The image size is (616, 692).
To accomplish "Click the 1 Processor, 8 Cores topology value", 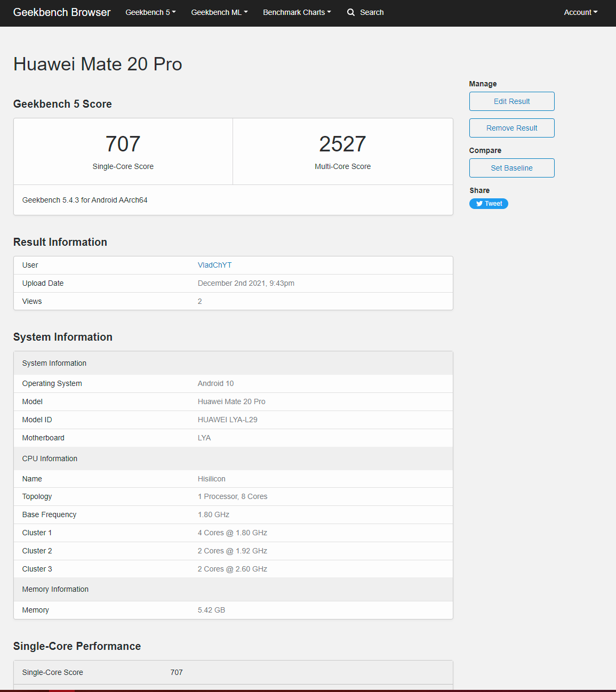I will (x=233, y=496).
